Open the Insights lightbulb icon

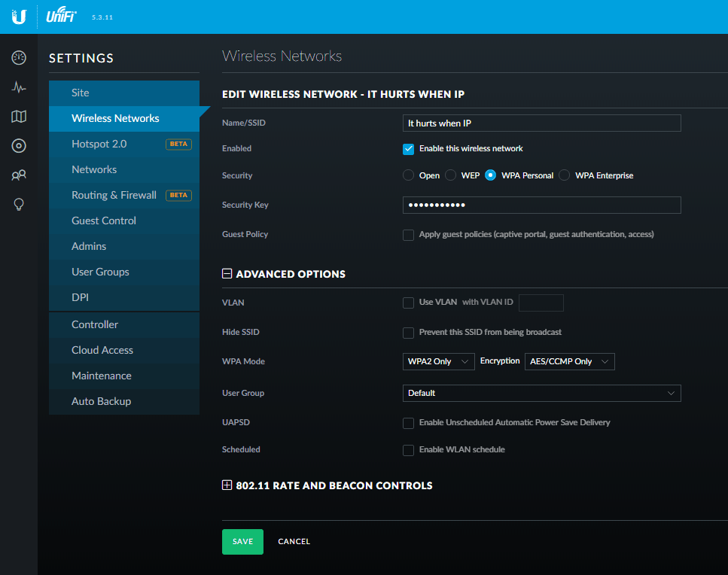click(19, 205)
